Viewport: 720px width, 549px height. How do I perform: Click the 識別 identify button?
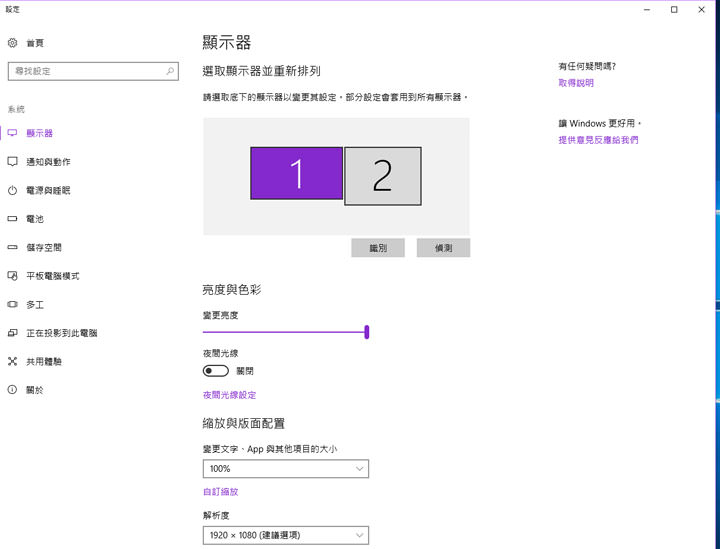pyautogui.click(x=378, y=248)
